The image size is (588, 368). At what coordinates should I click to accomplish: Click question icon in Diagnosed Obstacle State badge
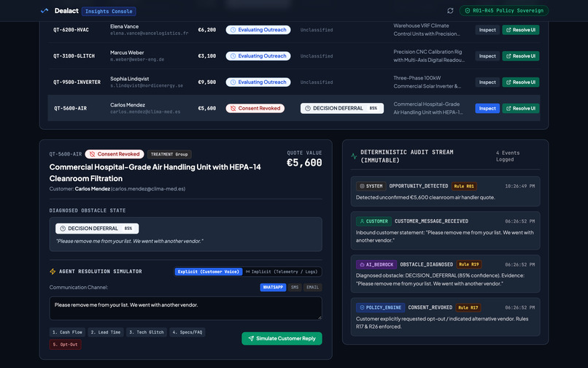pos(63,229)
